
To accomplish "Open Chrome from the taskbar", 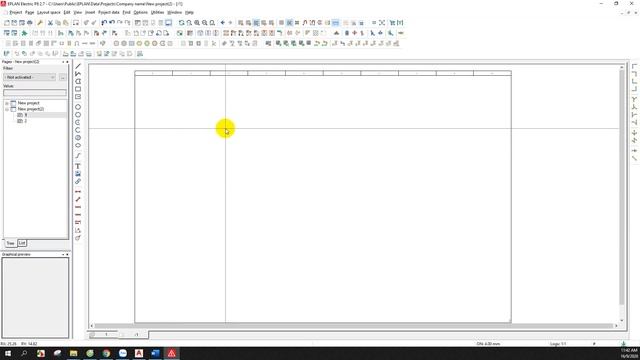I will tap(106, 353).
